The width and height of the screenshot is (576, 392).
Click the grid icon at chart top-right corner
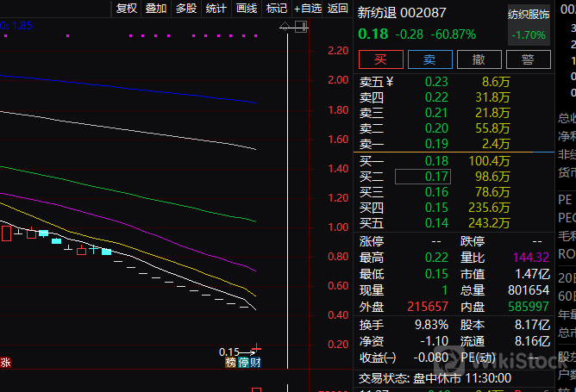click(x=303, y=28)
